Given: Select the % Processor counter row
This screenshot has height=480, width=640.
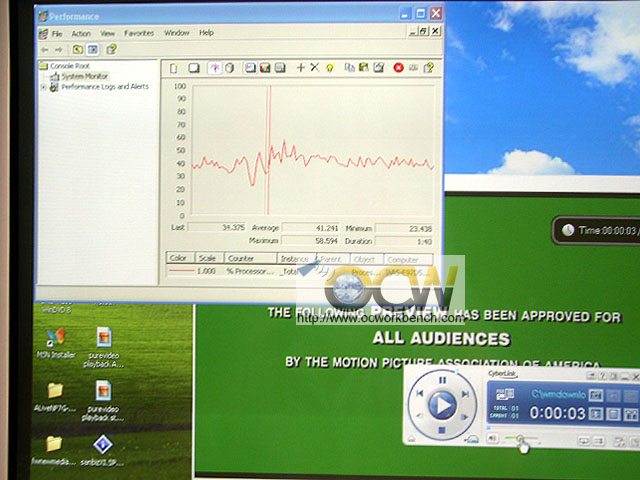Looking at the screenshot, I should click(299, 271).
